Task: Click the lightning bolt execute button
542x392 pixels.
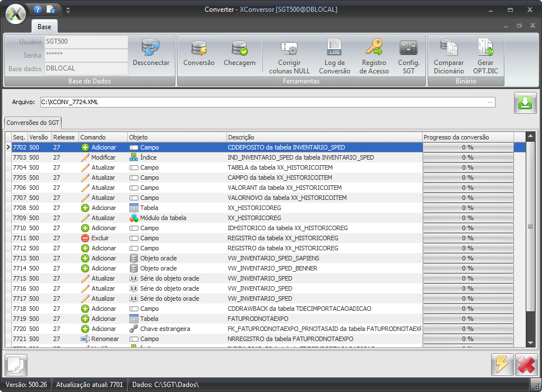Action: (x=502, y=365)
